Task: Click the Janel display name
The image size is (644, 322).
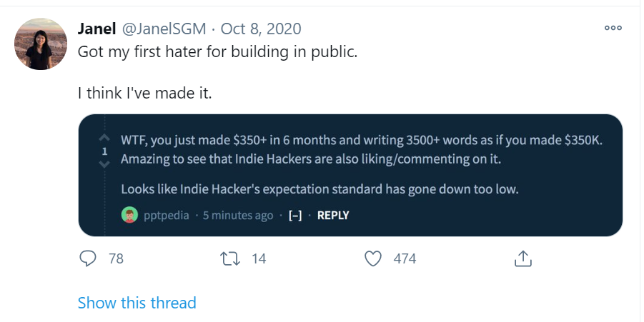Action: [x=97, y=29]
